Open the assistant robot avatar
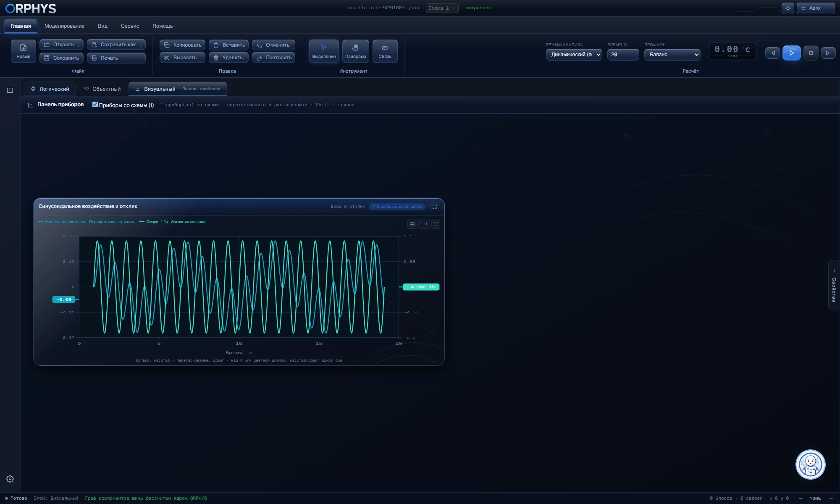The width and height of the screenshot is (840, 504). [810, 465]
